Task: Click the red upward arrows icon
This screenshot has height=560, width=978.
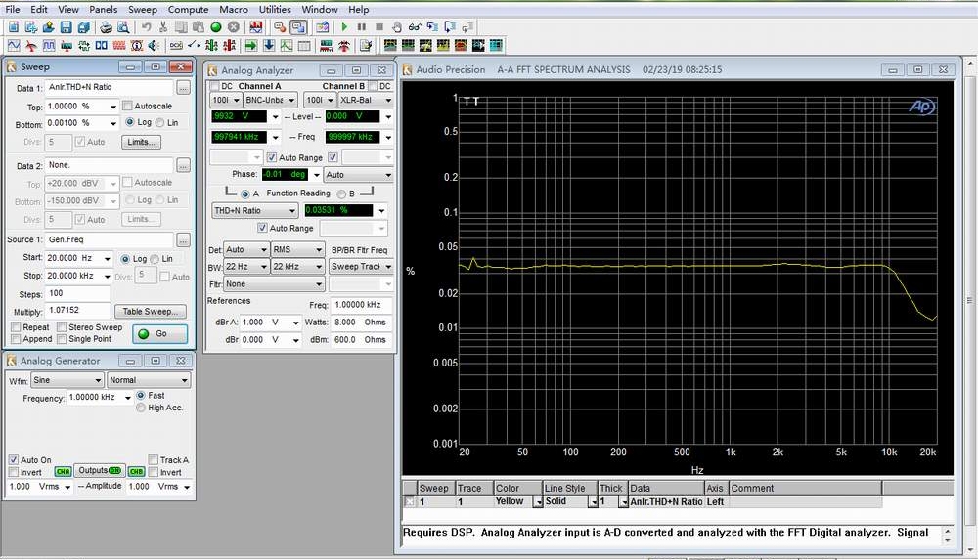Action: pos(343,46)
